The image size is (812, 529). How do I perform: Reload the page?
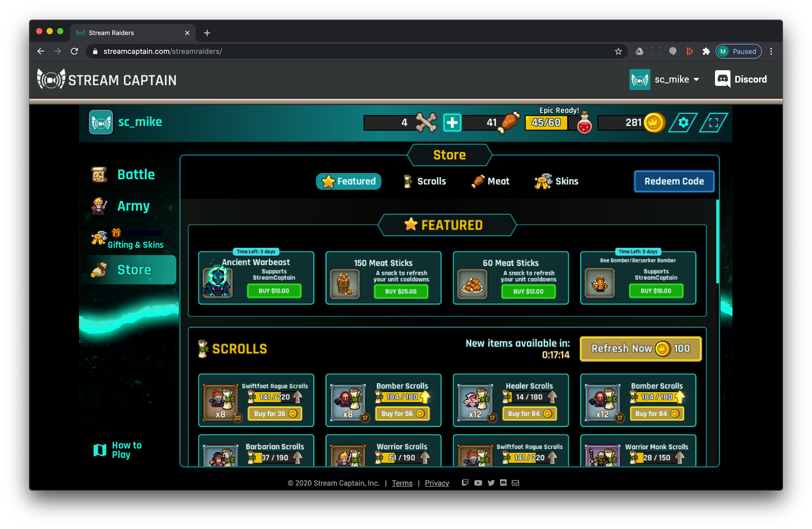(x=74, y=51)
